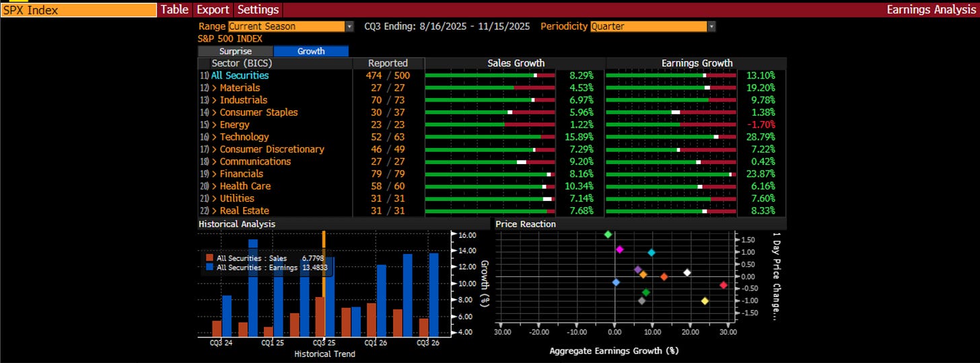This screenshot has height=363, width=980.
Task: Click the Price Reaction panel title
Action: 526,224
